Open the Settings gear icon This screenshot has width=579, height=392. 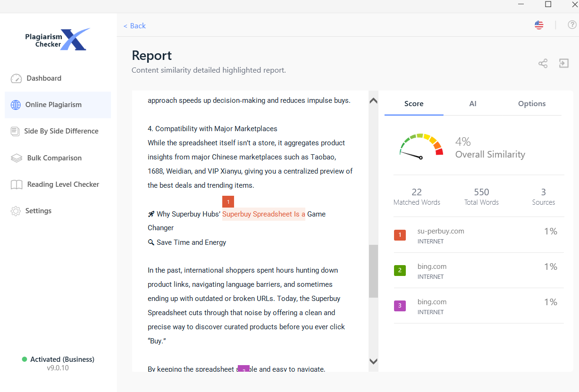(x=16, y=211)
